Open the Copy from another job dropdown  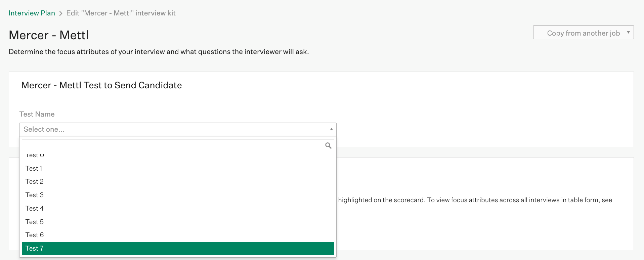click(x=583, y=33)
